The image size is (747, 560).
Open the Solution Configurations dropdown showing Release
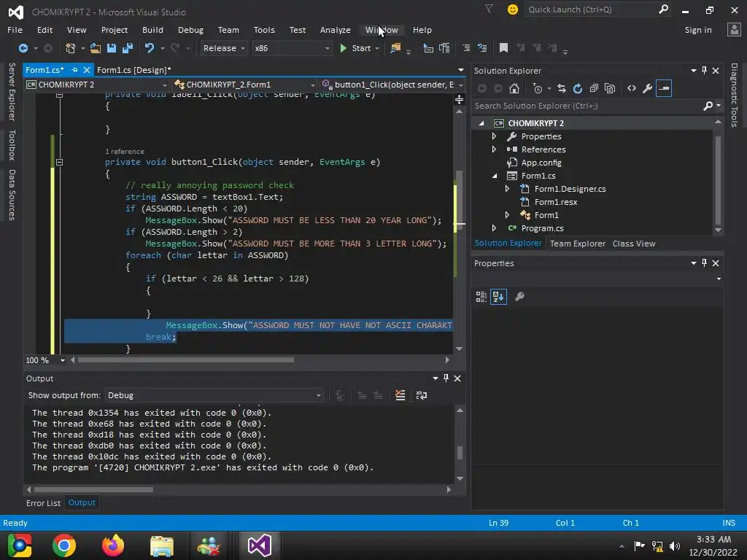click(224, 48)
